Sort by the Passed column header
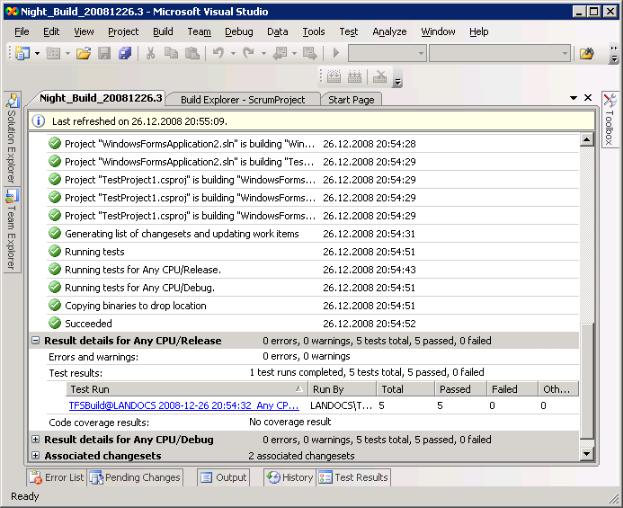The height and width of the screenshot is (508, 623). pyautogui.click(x=460, y=389)
